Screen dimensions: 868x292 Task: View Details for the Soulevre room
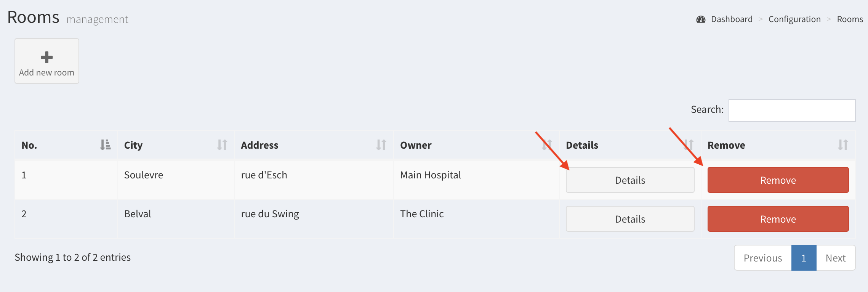click(x=630, y=180)
